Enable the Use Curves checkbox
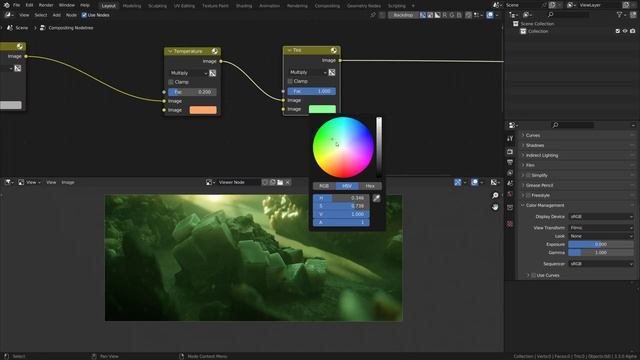This screenshot has width=640, height=360. [x=533, y=276]
